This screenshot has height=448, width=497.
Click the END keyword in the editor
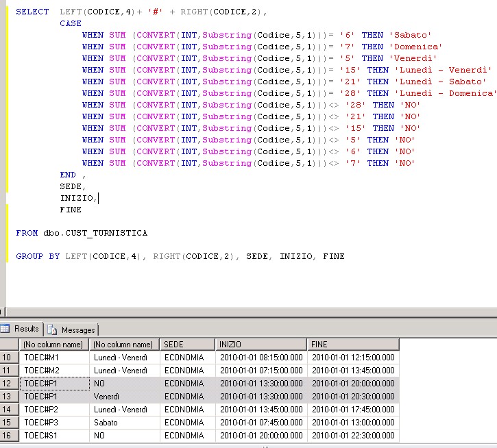coord(68,175)
